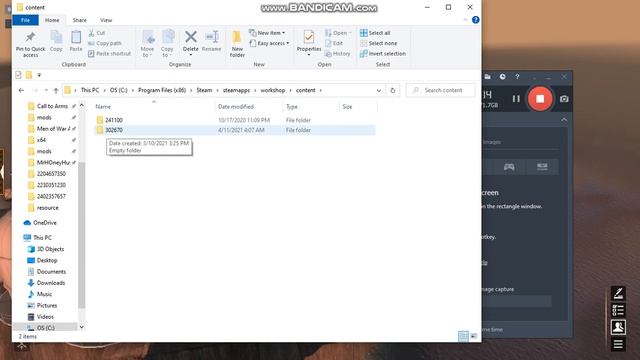Take a Bandicam screenshot with camera icon
The image size is (640, 360).
(x=564, y=99)
